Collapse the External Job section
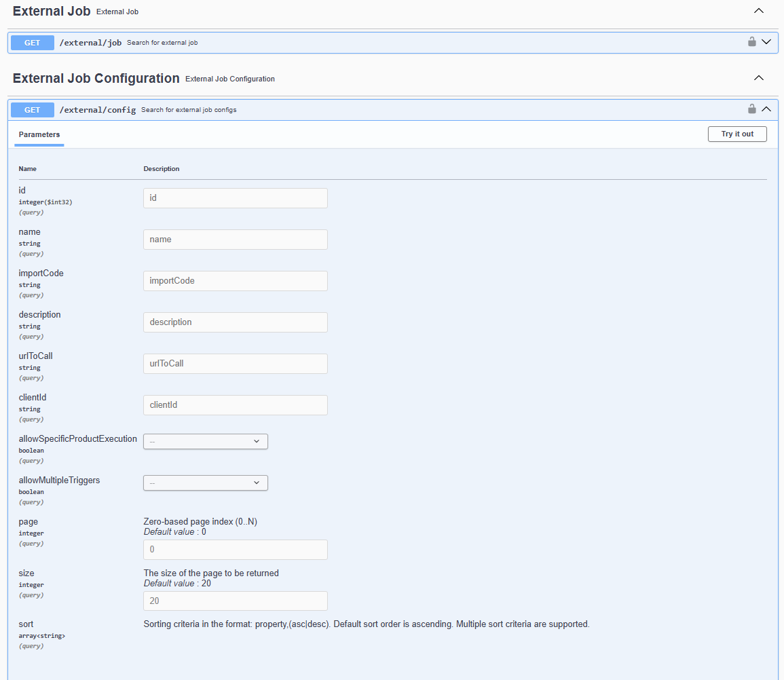This screenshot has height=680, width=784. pos(759,12)
